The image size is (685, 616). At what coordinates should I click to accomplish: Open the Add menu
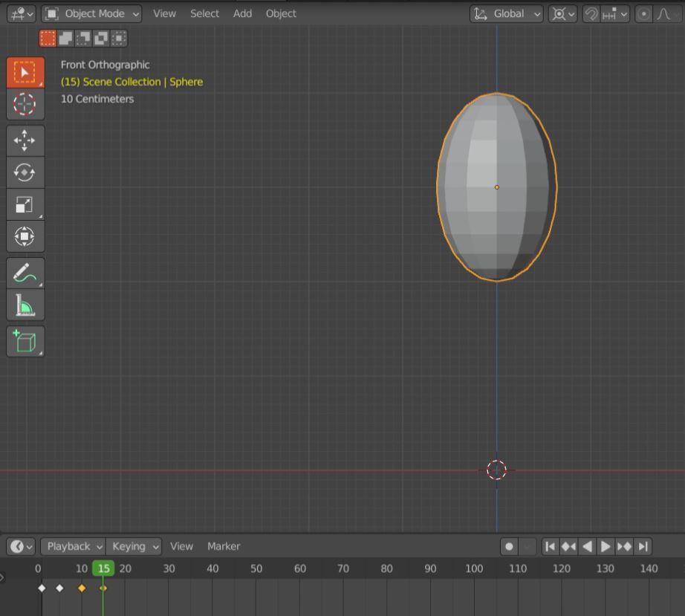point(242,13)
